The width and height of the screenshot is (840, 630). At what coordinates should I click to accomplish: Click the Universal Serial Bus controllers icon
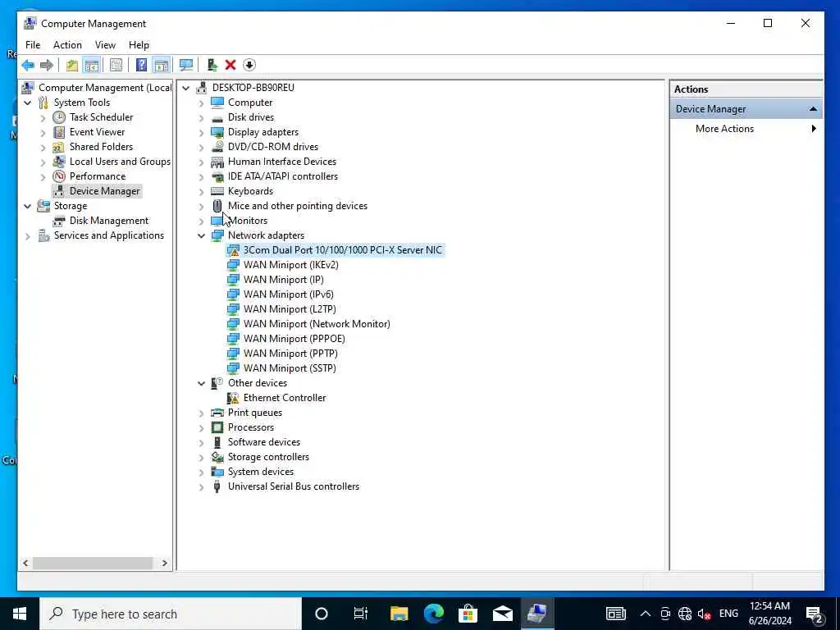click(x=217, y=486)
